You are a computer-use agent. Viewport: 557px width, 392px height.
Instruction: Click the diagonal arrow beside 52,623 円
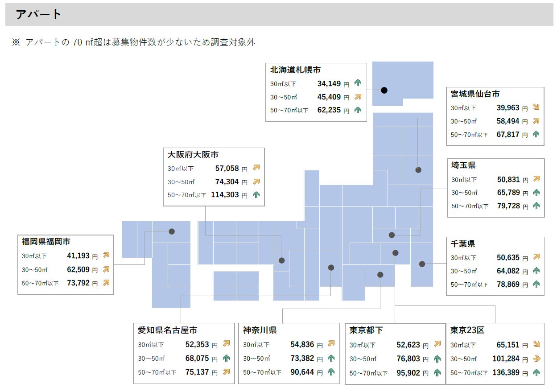click(x=437, y=344)
